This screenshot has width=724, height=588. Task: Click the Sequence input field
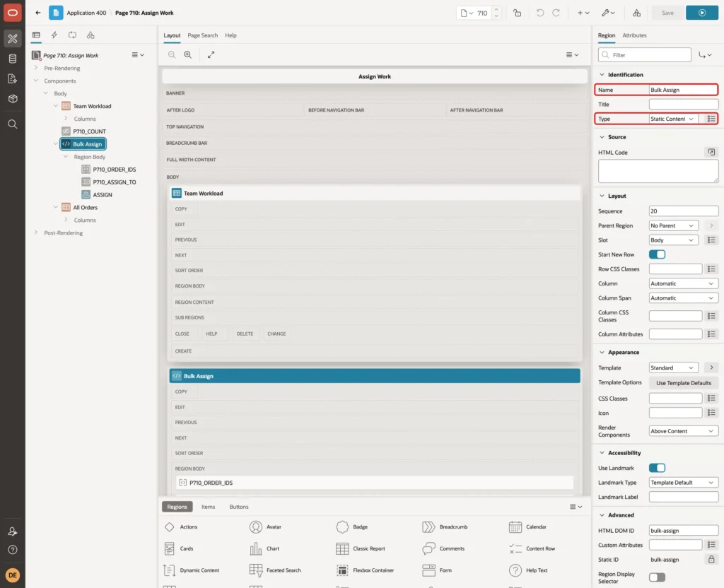pos(683,211)
